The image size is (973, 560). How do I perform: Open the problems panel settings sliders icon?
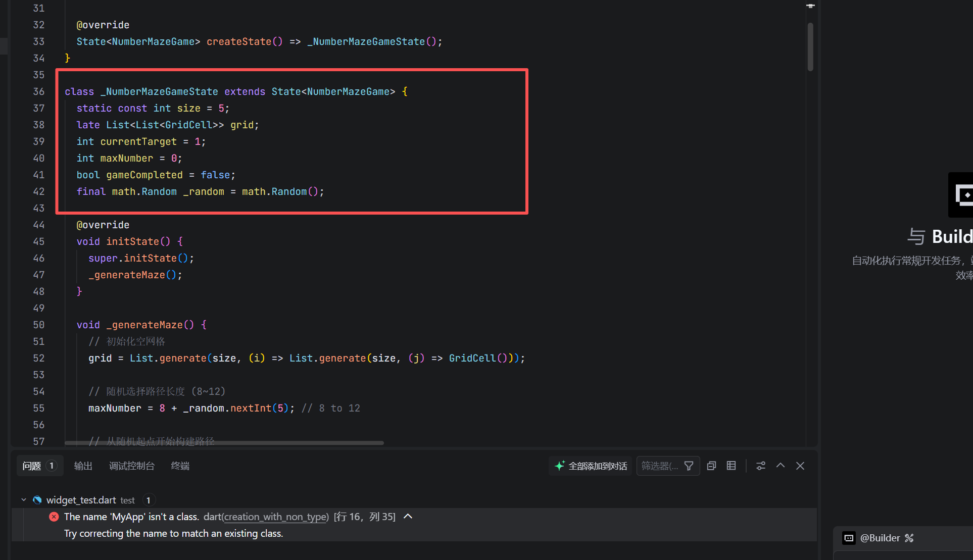[x=761, y=466]
